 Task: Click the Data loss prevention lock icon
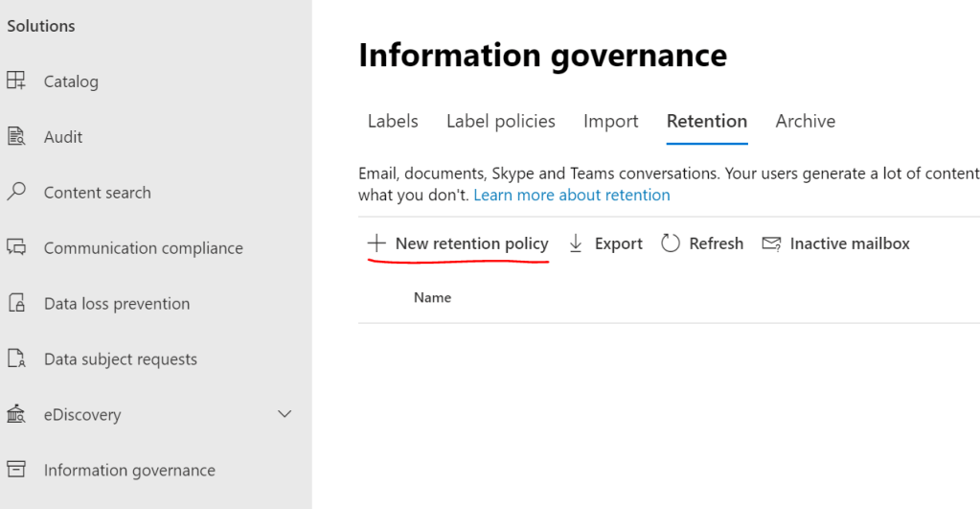(x=16, y=304)
